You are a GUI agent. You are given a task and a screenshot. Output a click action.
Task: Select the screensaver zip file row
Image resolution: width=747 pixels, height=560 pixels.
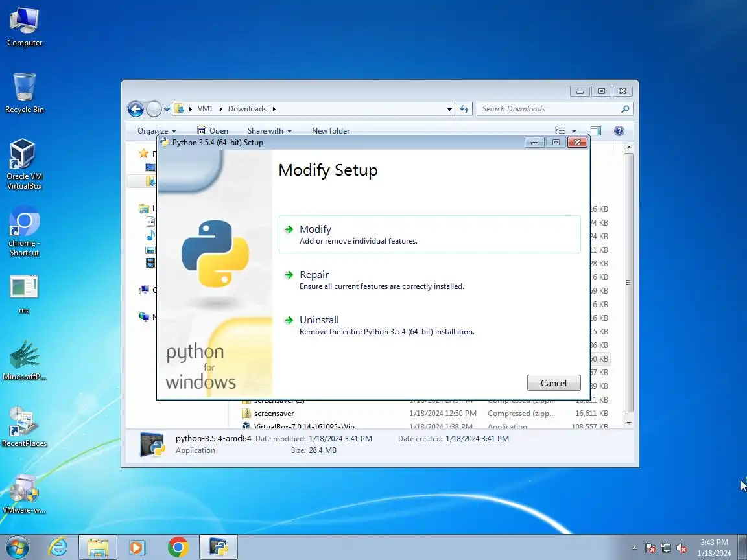coord(424,414)
